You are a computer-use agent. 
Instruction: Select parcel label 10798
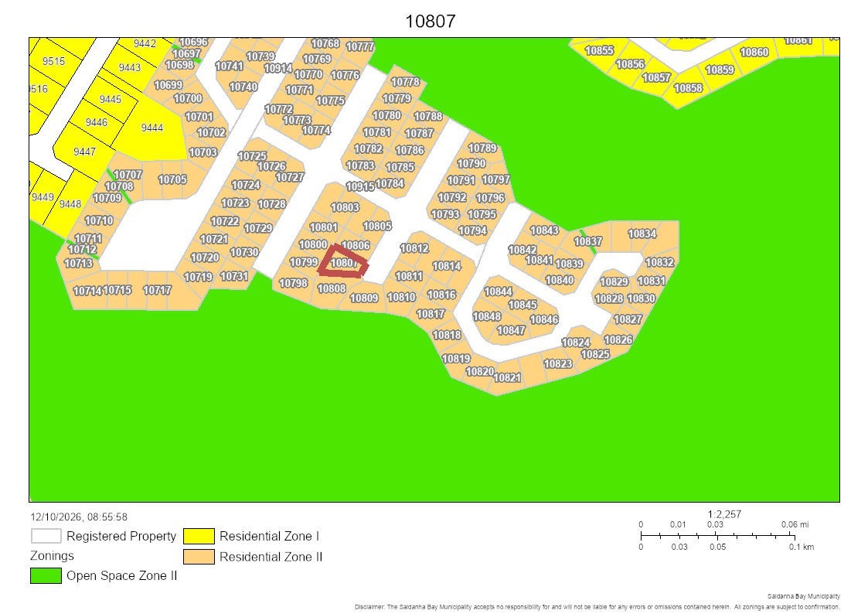(294, 283)
